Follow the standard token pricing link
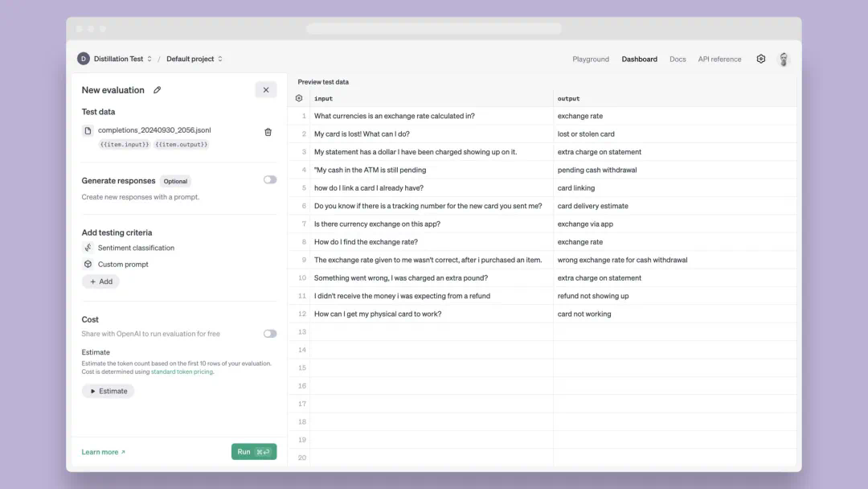This screenshot has width=868, height=489. (182, 372)
